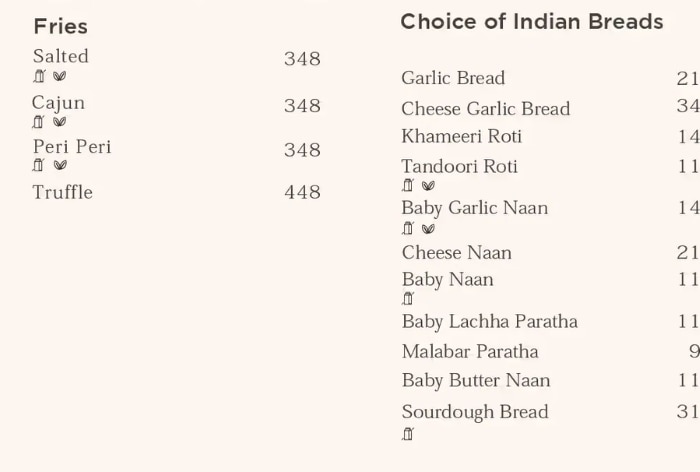
Task: Choose the Malabar Paratha item
Action: click(x=469, y=351)
